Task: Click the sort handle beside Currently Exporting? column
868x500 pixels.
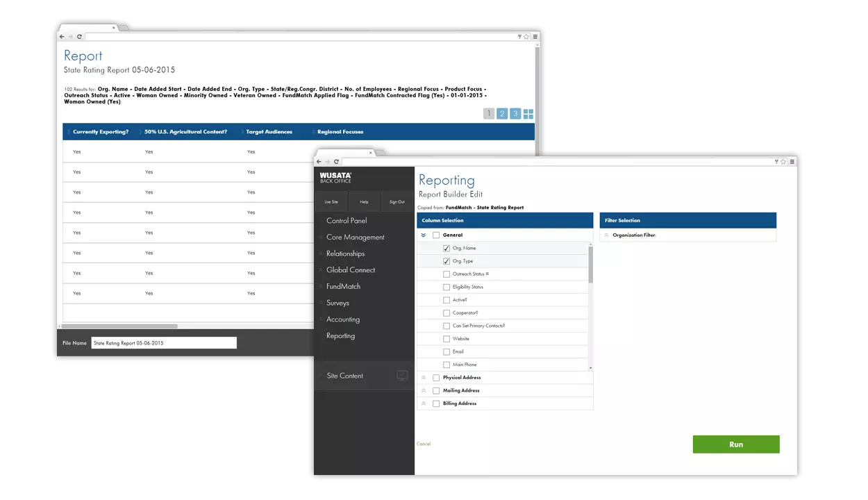Action: (69, 132)
